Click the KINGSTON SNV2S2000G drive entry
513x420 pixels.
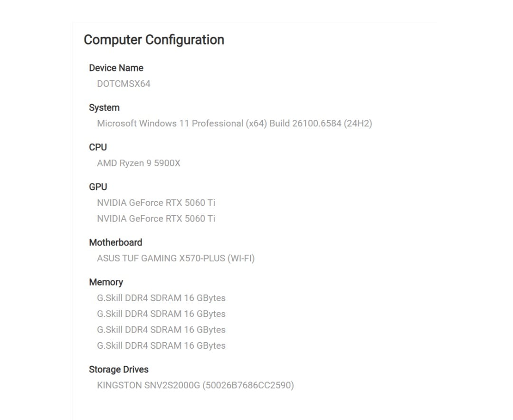(195, 385)
